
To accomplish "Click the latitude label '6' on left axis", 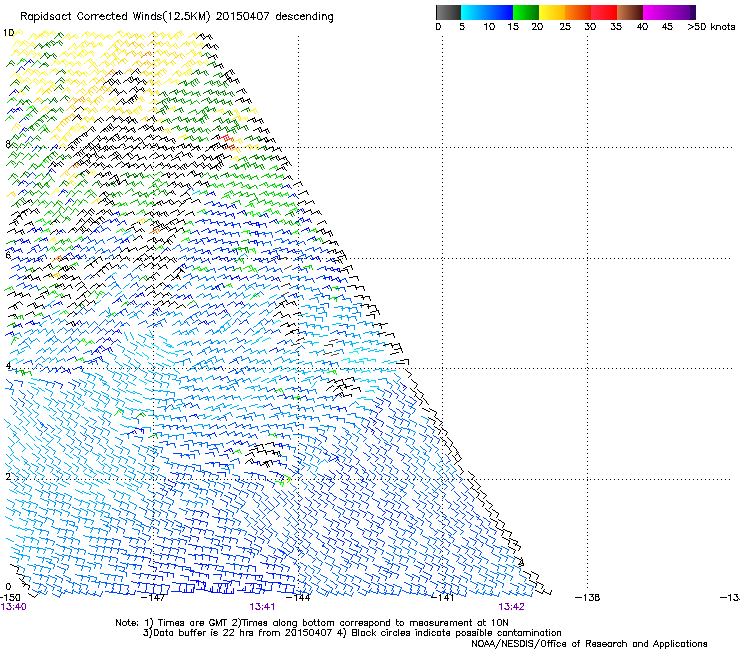I will click(x=8, y=255).
